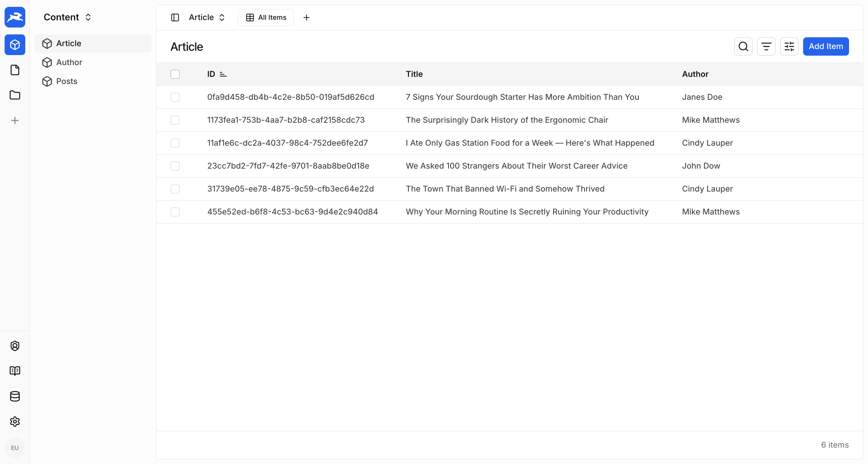Open the Author collection in sidebar
Screen dimensions: 868x464
click(x=69, y=62)
